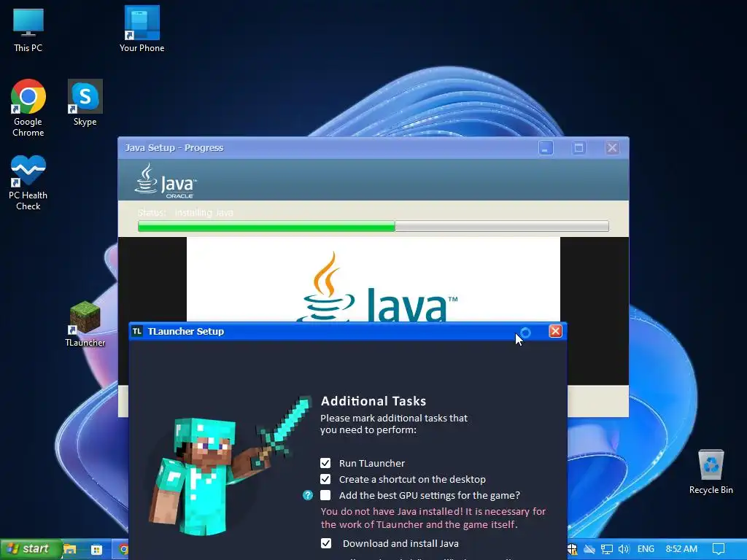Click the TLauncher Setup title bar text
Image resolution: width=747 pixels, height=560 pixels.
186,332
